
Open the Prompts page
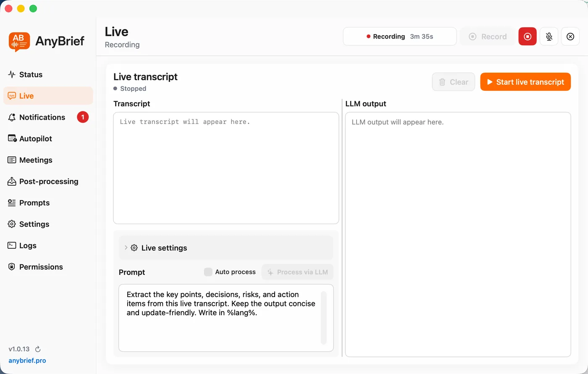point(48,203)
